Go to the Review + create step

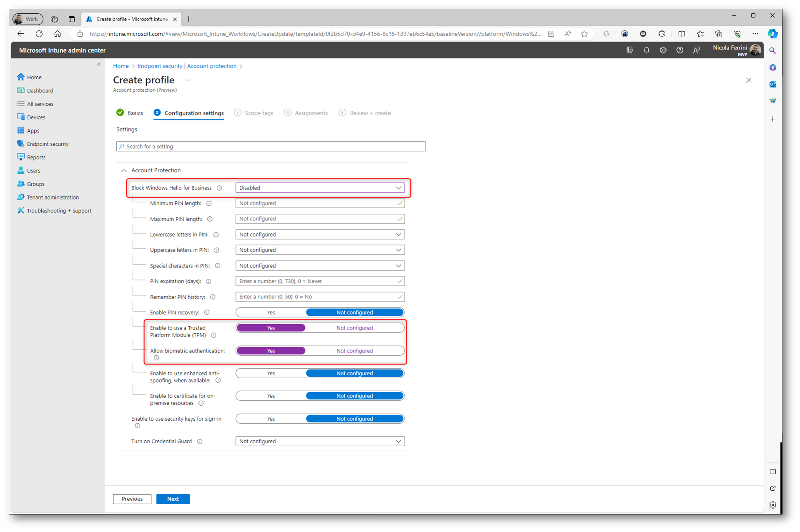(x=365, y=113)
